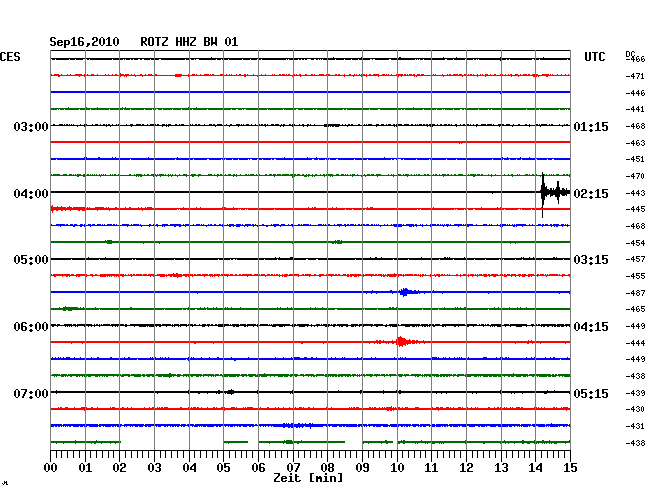
Task: Select the 13 minute axis tick label
Action: [x=501, y=467]
